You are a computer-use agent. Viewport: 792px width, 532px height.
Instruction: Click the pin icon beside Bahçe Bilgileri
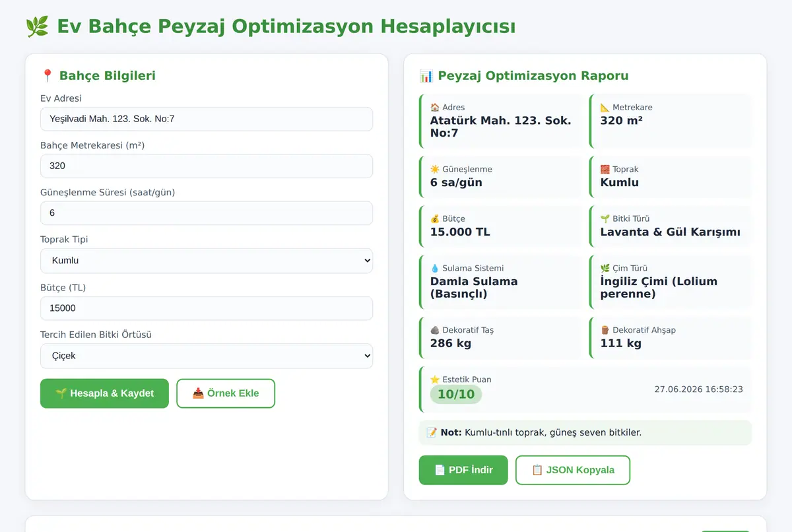[47, 75]
